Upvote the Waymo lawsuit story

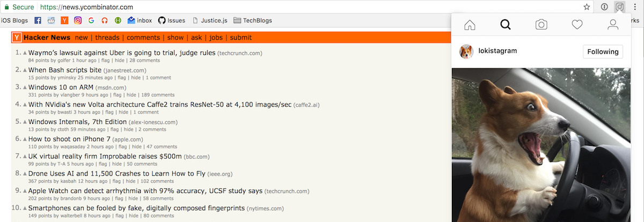(x=25, y=53)
